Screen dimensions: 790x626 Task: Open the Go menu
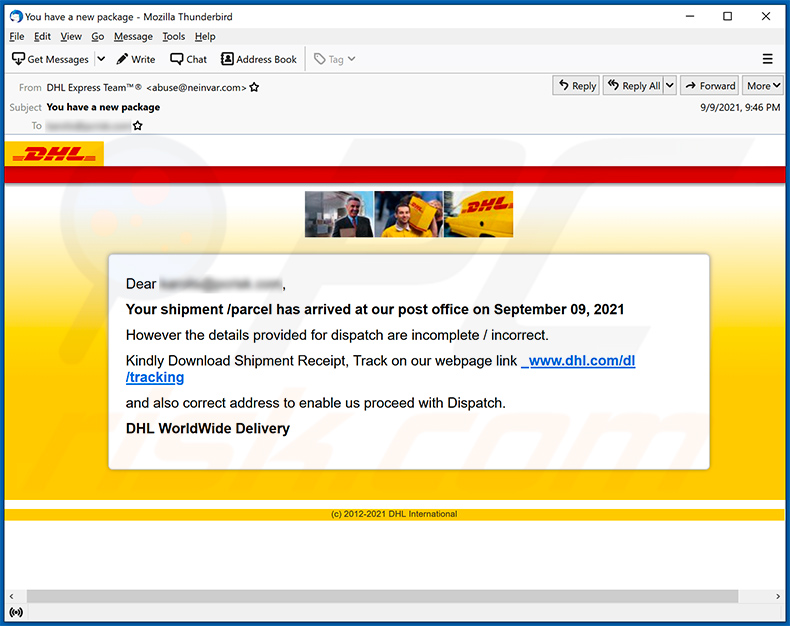click(x=98, y=37)
